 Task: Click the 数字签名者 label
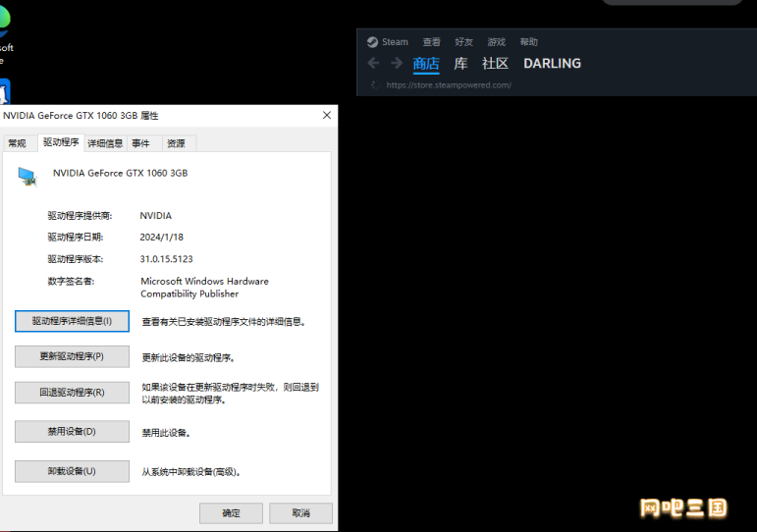coord(71,282)
